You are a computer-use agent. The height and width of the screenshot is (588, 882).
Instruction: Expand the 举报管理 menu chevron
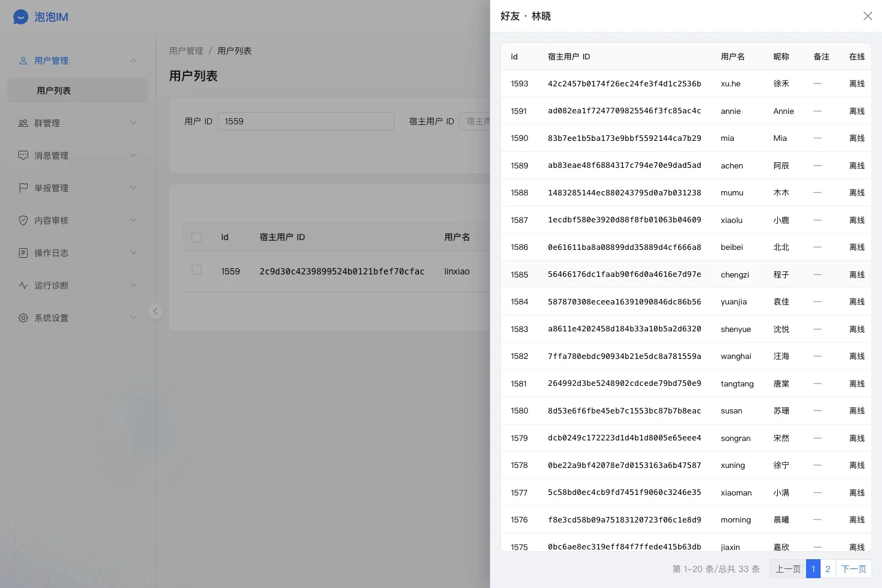[x=134, y=188]
